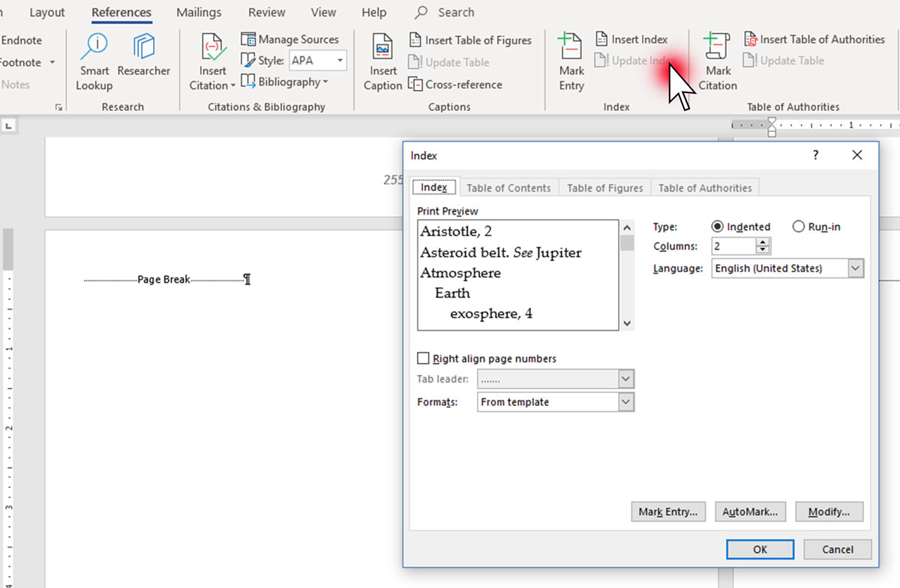Select the Indented type radio button
Screen dimensions: 900x588
click(x=717, y=226)
